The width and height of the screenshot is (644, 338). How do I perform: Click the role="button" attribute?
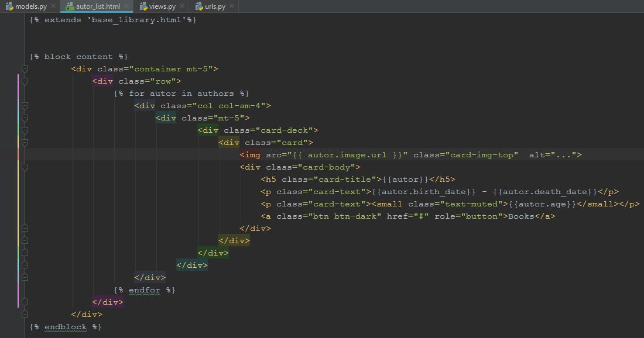click(469, 216)
